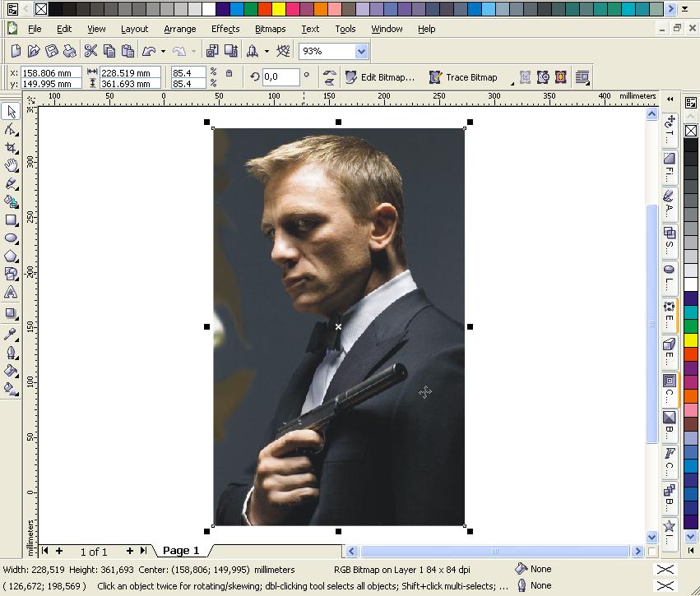Cut the selection with the scissors icon
Viewport: 700px width, 596px height.
point(90,51)
